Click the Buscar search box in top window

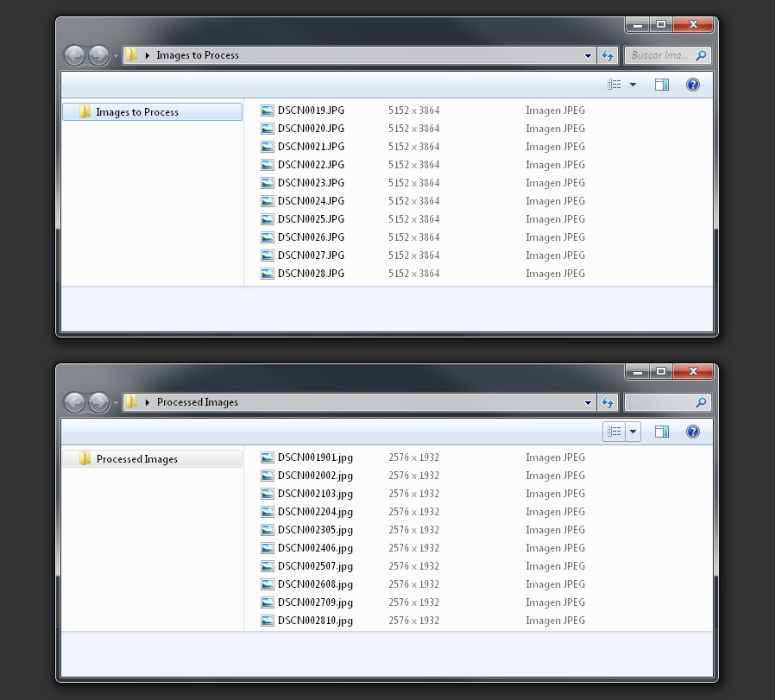(x=660, y=55)
